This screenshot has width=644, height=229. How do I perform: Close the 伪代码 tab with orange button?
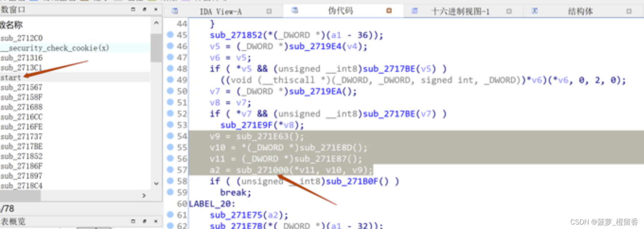click(389, 11)
